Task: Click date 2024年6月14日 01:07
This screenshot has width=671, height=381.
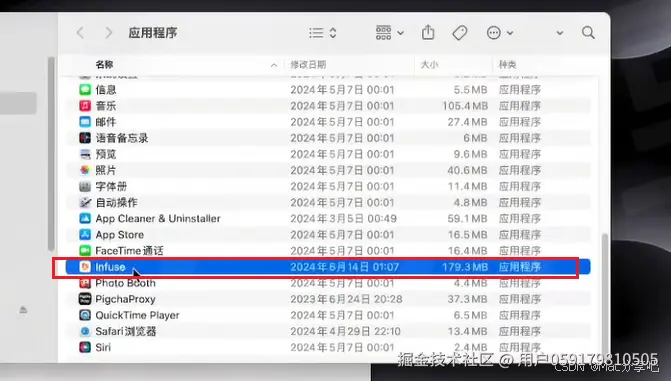Action: [344, 267]
